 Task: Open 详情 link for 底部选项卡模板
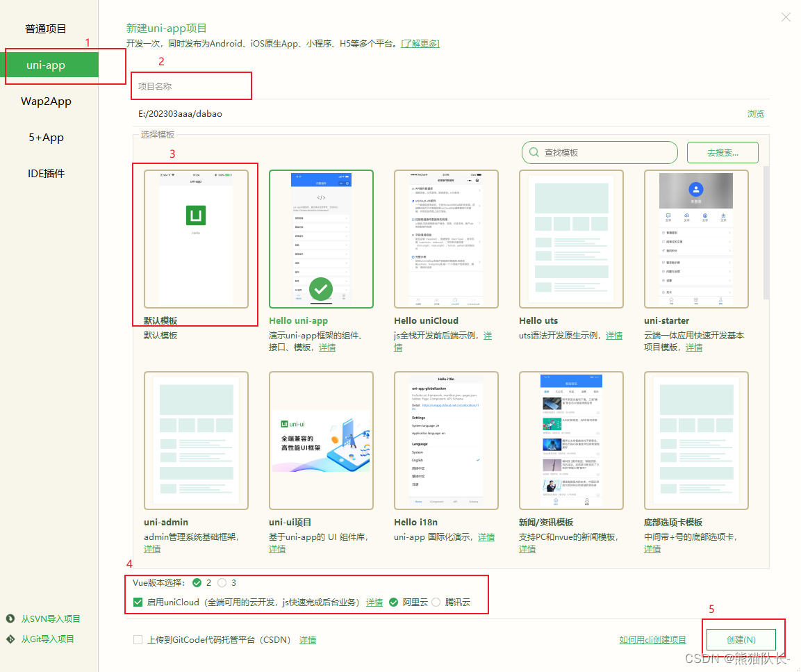click(652, 549)
